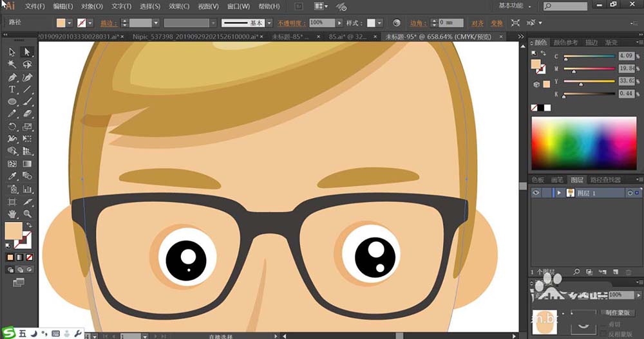The width and height of the screenshot is (644, 339).
Task: Select the Selection tool (black arrow)
Action: [12, 52]
